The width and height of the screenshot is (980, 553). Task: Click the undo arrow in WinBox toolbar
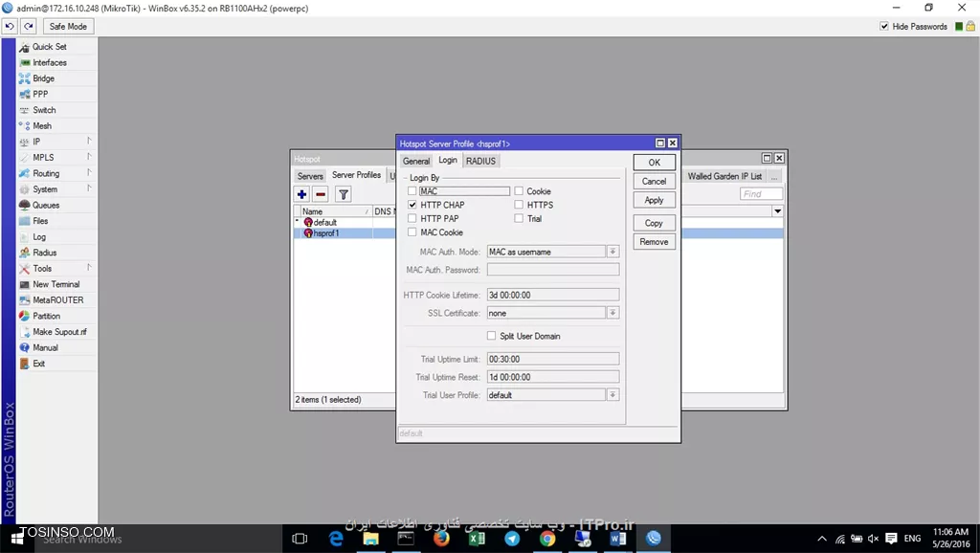(x=10, y=26)
